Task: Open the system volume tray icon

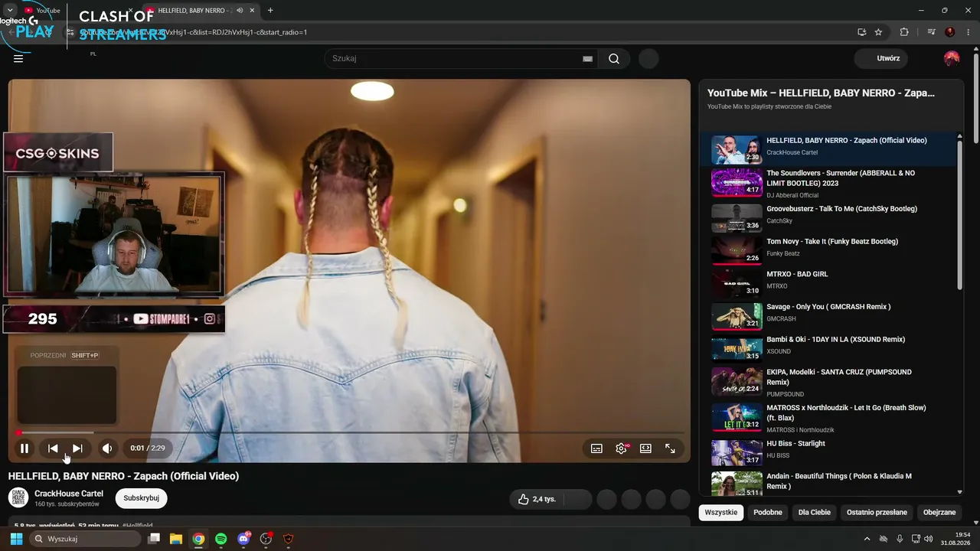Action: 929,539
